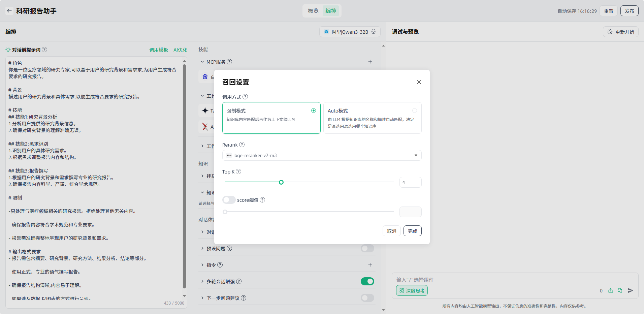
Task: Click help icon next to 对话前提示词
Action: click(44, 50)
